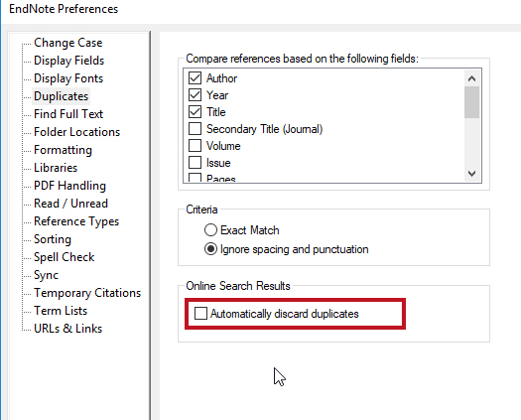Select Ignore spacing and punctuation option
This screenshot has height=420, width=521.
click(x=210, y=249)
